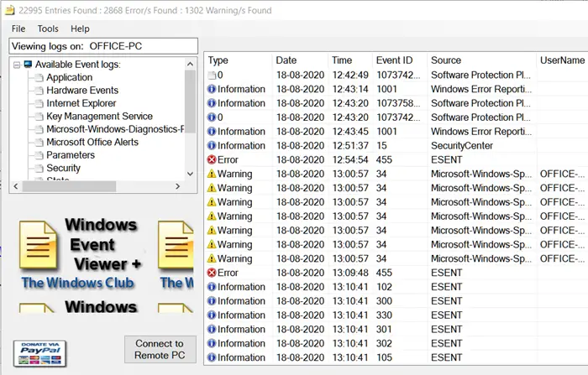Sort by the Date column header
588x375 pixels.
click(x=286, y=60)
